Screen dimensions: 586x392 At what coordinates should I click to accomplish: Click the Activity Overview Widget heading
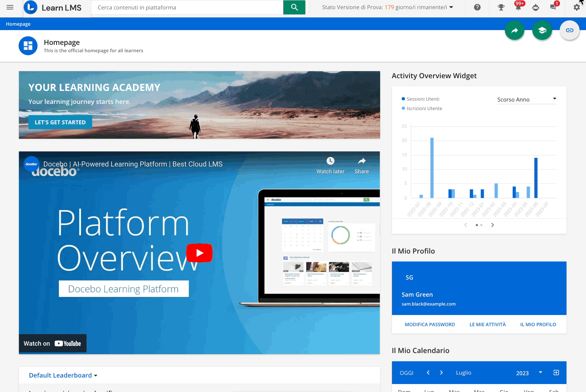[x=434, y=76]
